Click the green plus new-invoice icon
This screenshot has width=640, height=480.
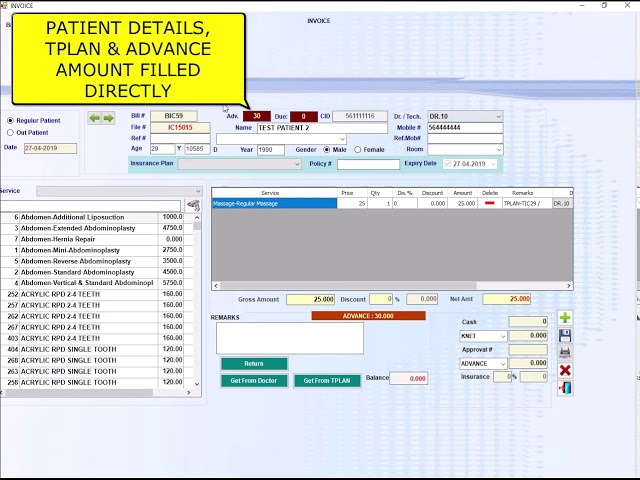(x=565, y=318)
